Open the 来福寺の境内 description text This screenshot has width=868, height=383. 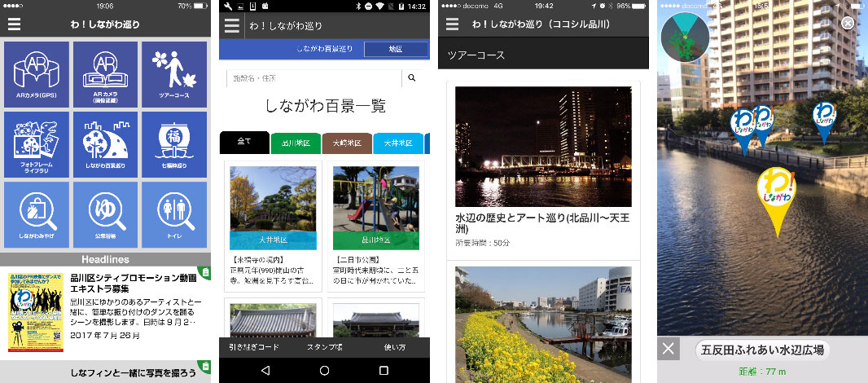coord(273,271)
